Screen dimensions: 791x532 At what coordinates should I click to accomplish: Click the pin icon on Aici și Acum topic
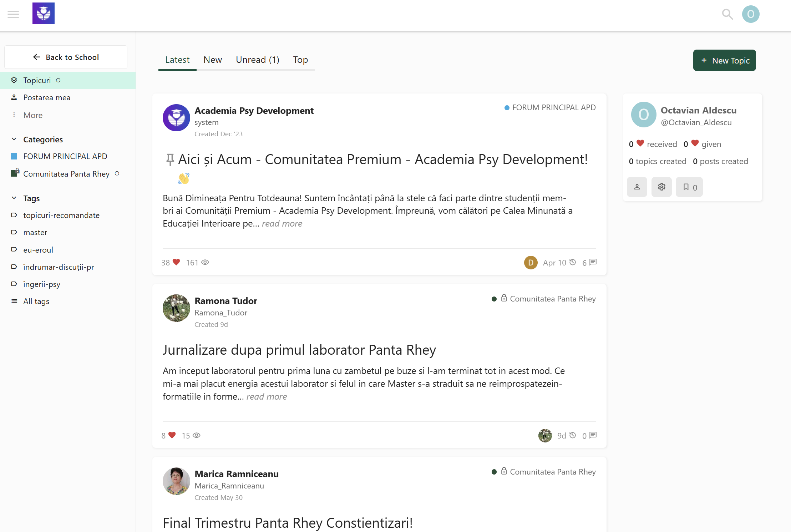point(170,159)
